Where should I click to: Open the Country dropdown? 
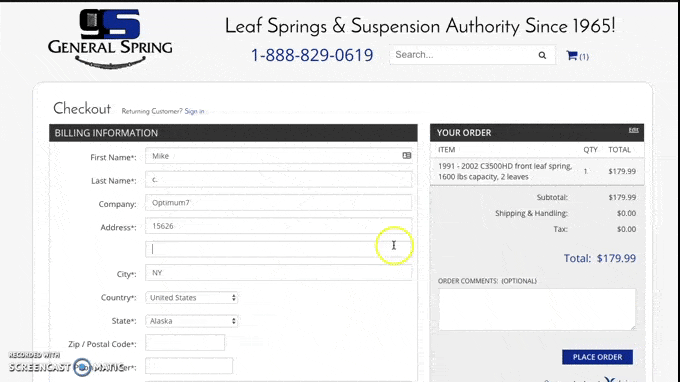tap(192, 297)
